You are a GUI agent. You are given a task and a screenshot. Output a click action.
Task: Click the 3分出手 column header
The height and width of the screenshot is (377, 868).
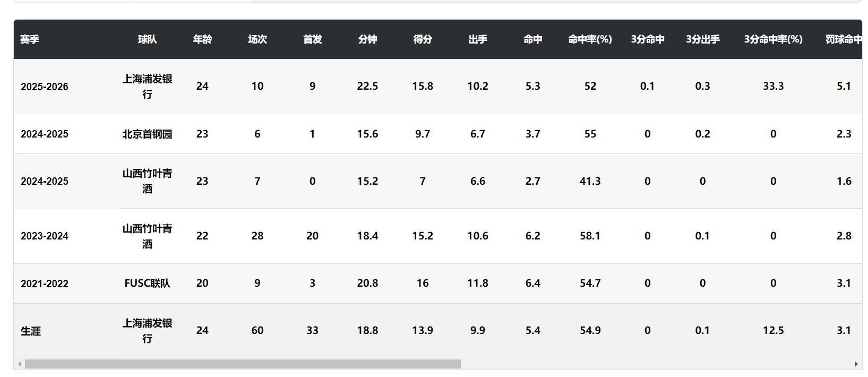click(x=702, y=39)
